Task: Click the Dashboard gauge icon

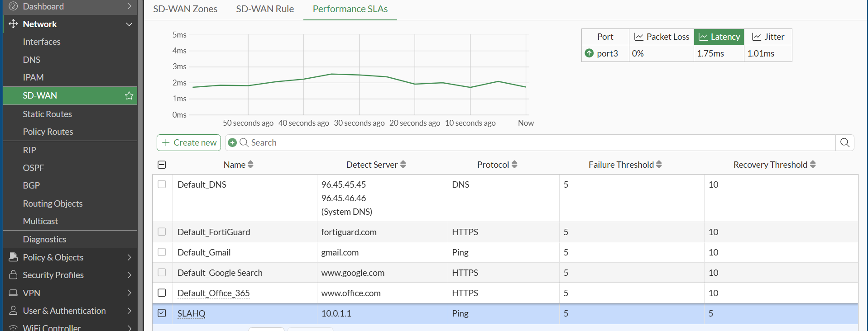Action: 13,6
